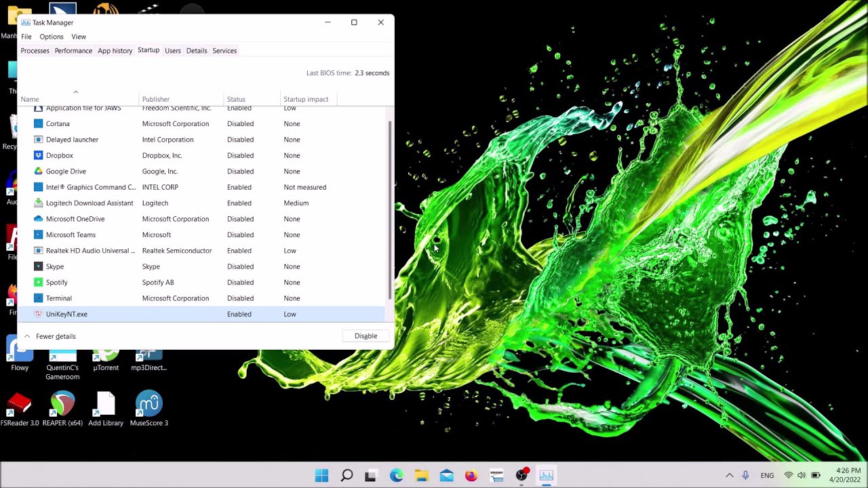Open the FSReader 3.0 desktop shortcut
The image size is (868, 488).
tap(20, 409)
